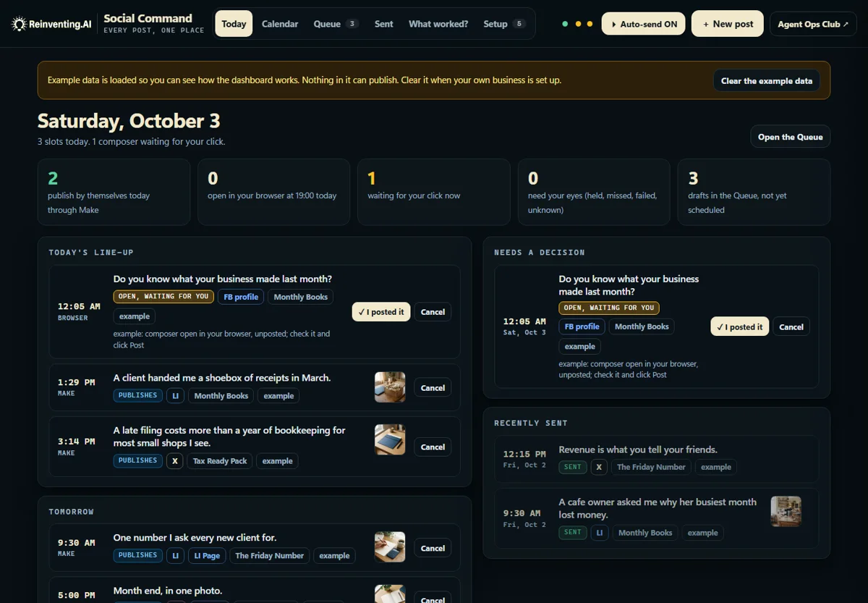Open the Calendar tab
This screenshot has width=868, height=603.
(x=280, y=24)
